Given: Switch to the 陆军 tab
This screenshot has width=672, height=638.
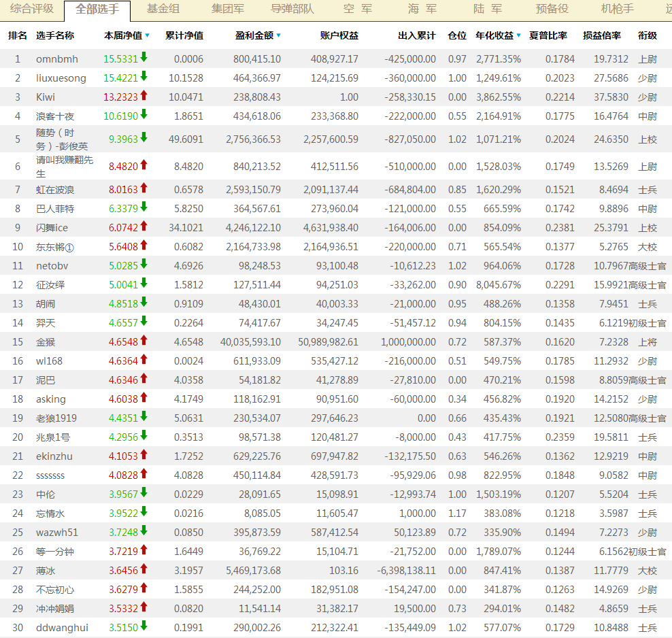Looking at the screenshot, I should coord(488,9).
